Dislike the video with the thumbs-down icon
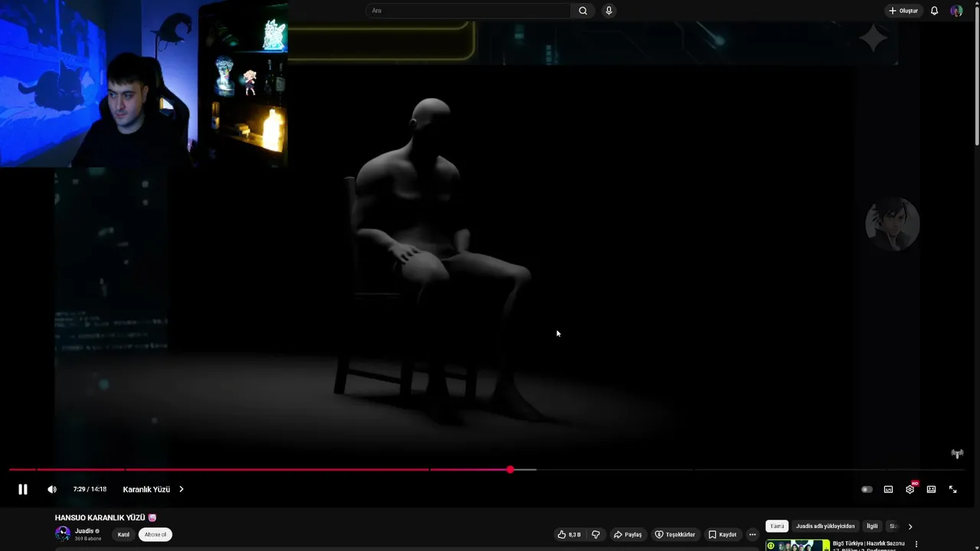Image resolution: width=980 pixels, height=551 pixels. point(596,534)
